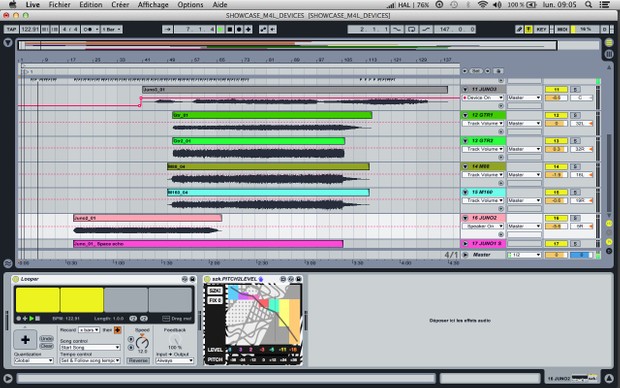Open the Affichage menu
The height and width of the screenshot is (388, 620).
click(x=153, y=5)
